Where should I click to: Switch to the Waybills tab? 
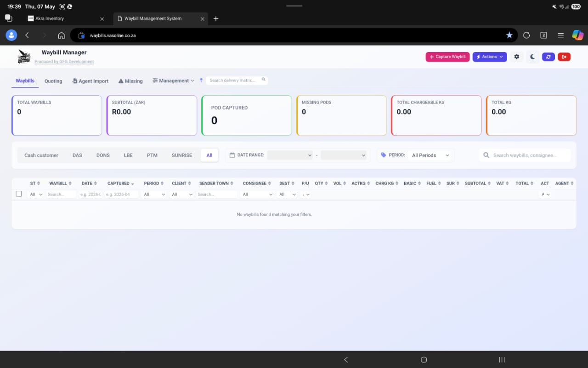25,81
